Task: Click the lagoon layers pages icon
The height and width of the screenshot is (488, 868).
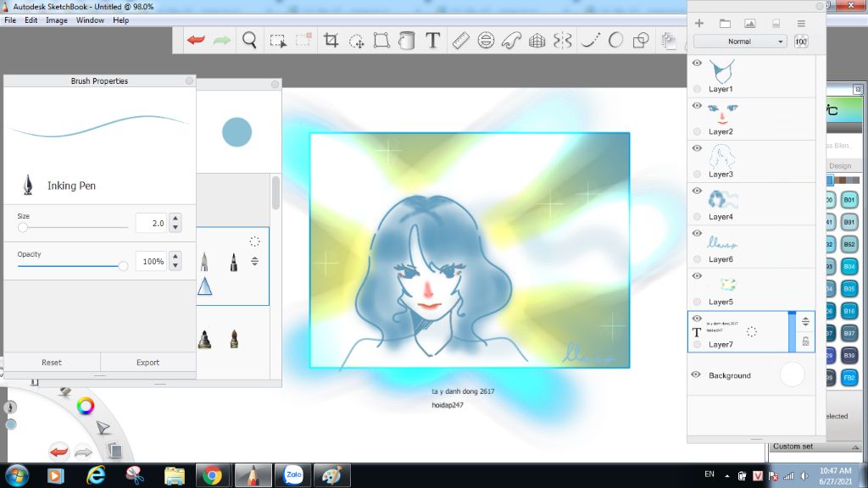Action: (114, 451)
